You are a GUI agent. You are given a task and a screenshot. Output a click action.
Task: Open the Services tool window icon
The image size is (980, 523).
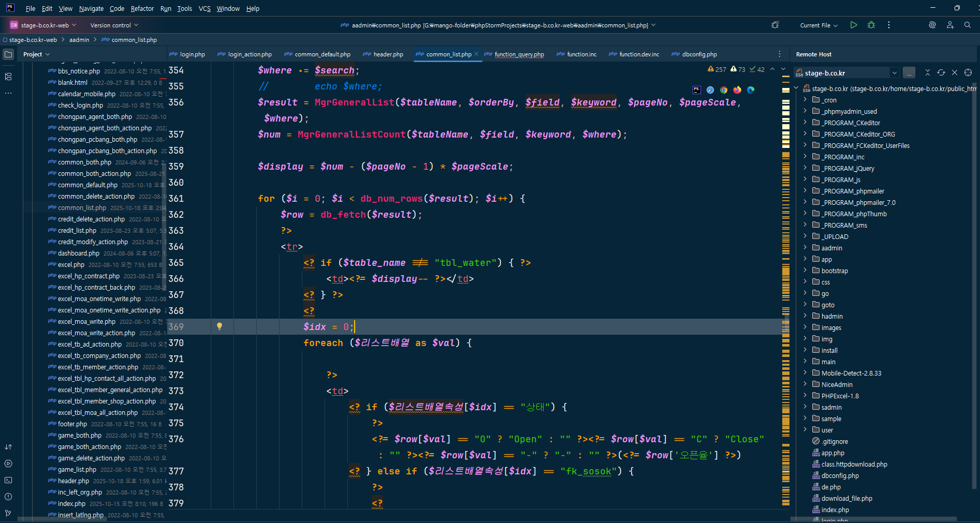coord(8,464)
